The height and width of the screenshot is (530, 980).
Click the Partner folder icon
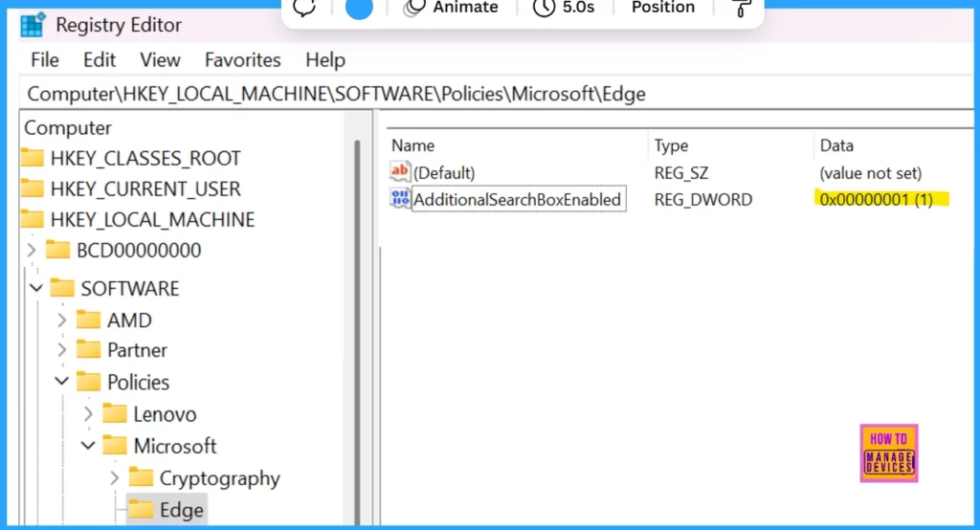(x=89, y=349)
